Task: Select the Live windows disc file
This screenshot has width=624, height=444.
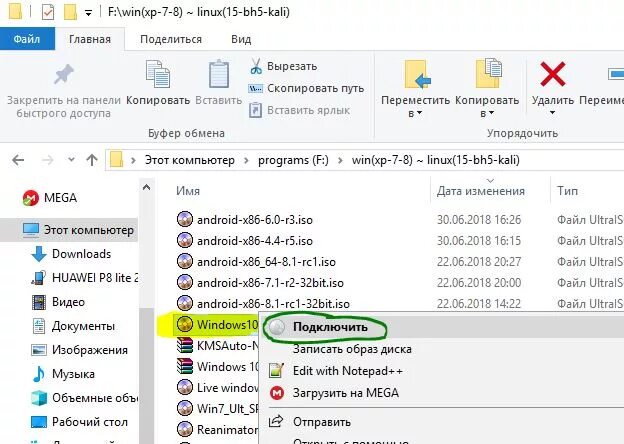Action: pos(217,388)
